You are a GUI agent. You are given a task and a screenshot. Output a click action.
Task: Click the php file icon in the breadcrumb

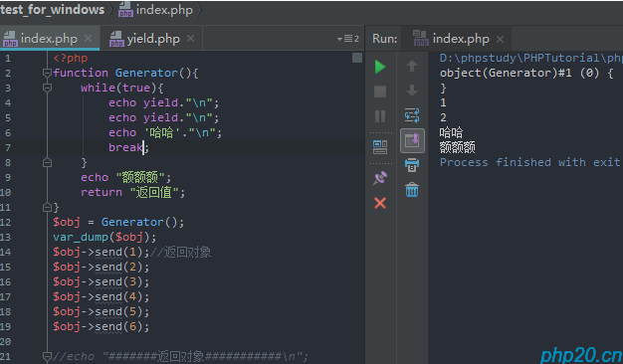[x=125, y=10]
